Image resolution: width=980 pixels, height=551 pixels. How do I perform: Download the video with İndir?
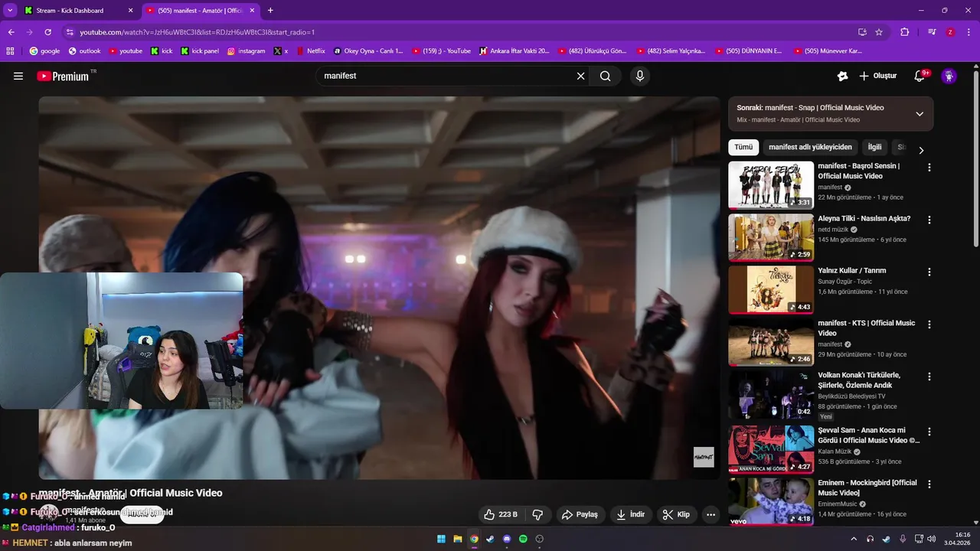point(632,514)
